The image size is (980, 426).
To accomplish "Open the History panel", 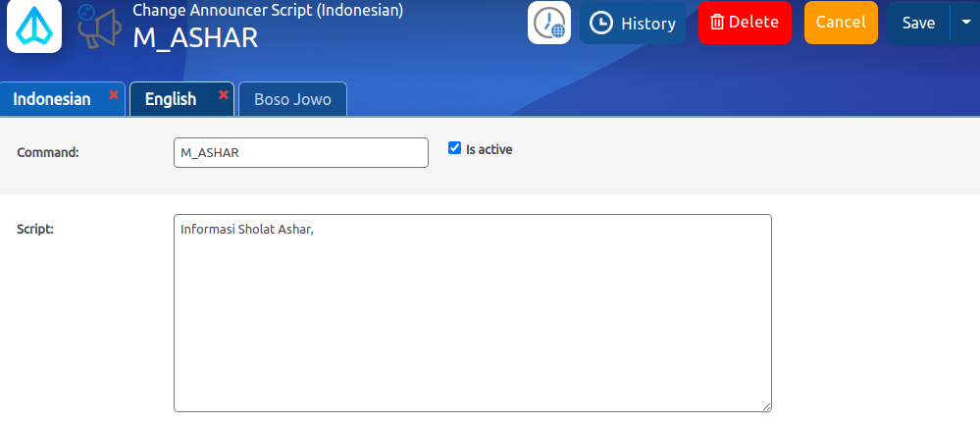I will (633, 23).
